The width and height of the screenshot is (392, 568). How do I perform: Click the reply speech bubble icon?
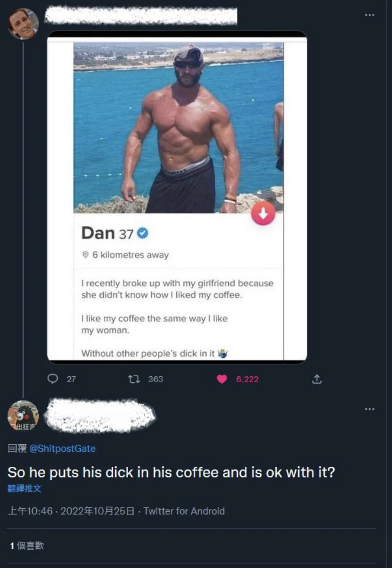pyautogui.click(x=54, y=379)
